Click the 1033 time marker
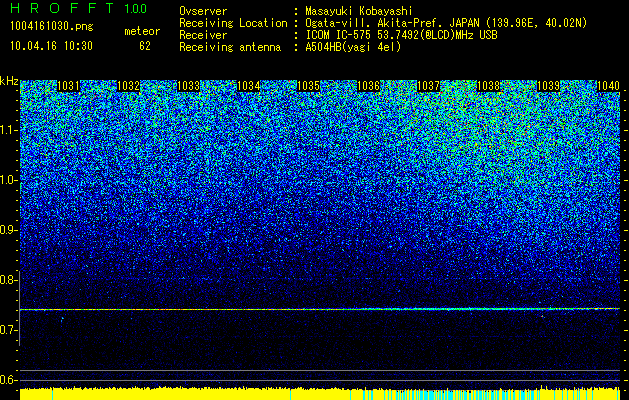 (x=189, y=86)
